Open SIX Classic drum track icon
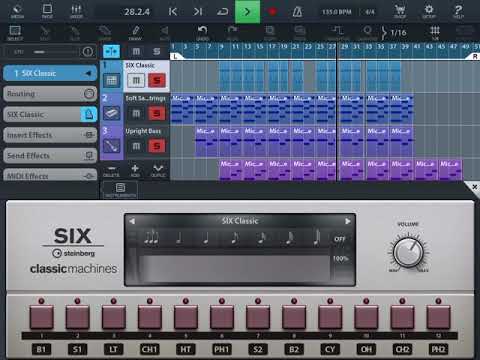This screenshot has height=360, width=480. [x=111, y=80]
